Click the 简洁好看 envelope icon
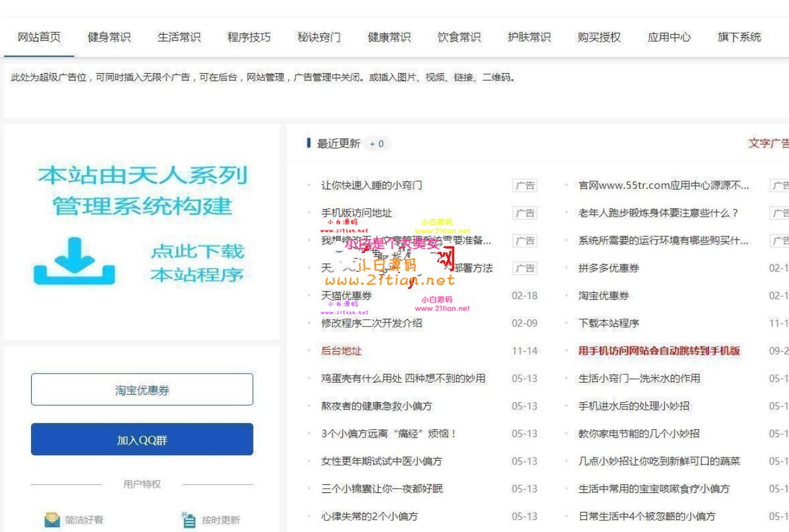 [x=52, y=520]
